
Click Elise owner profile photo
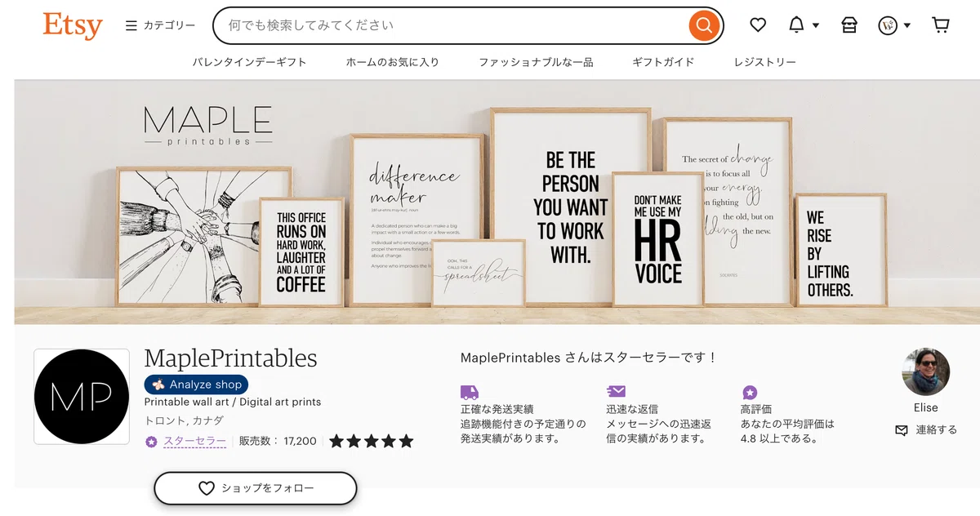click(926, 371)
